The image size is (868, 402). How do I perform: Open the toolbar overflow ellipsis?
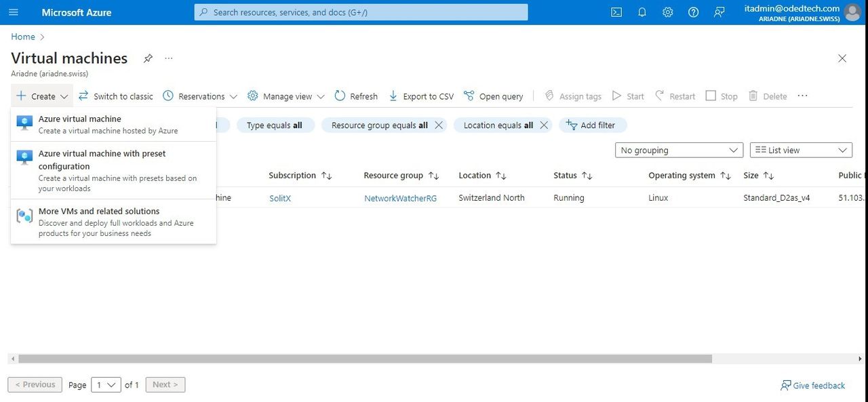(803, 96)
